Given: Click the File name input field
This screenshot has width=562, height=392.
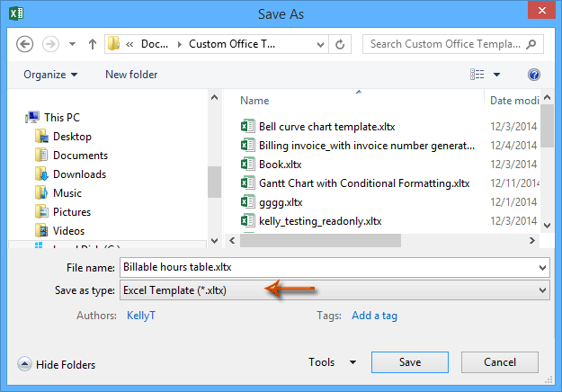Looking at the screenshot, I should click(x=328, y=267).
